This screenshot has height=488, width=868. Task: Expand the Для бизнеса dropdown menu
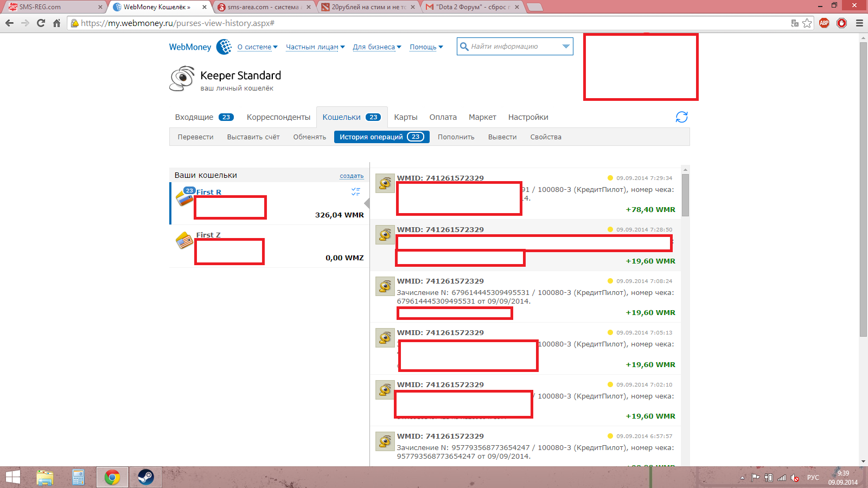[x=377, y=47]
